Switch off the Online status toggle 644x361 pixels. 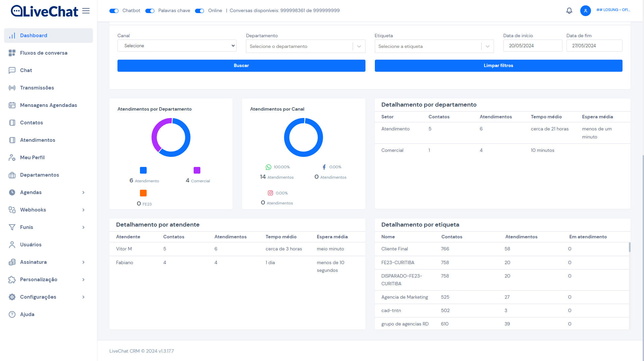pos(200,11)
